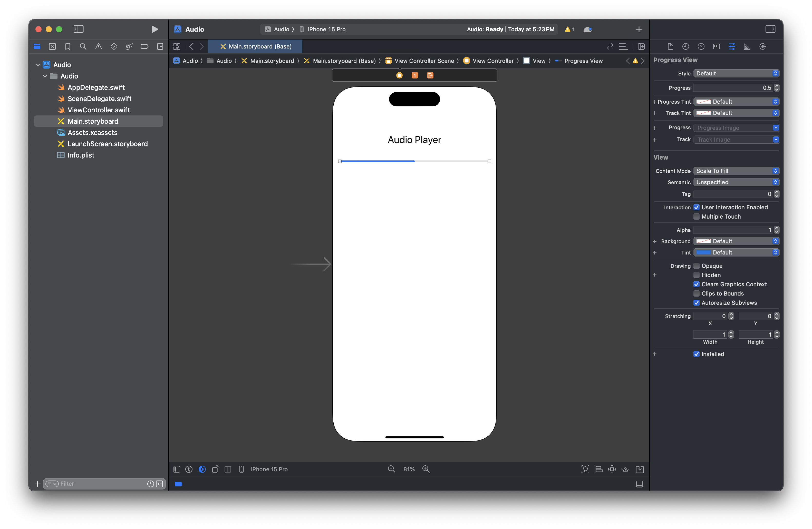
Task: Collapse the inner Audio folder group
Action: 45,76
